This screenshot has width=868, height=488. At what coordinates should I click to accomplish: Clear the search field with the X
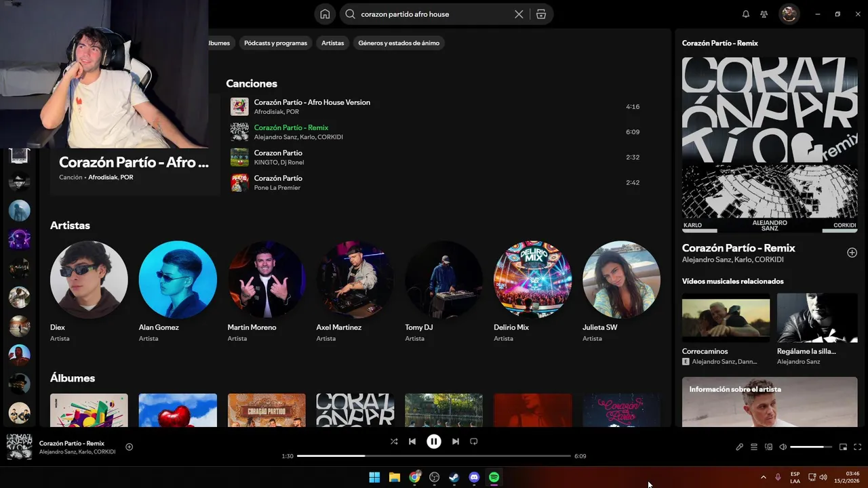[x=519, y=14]
